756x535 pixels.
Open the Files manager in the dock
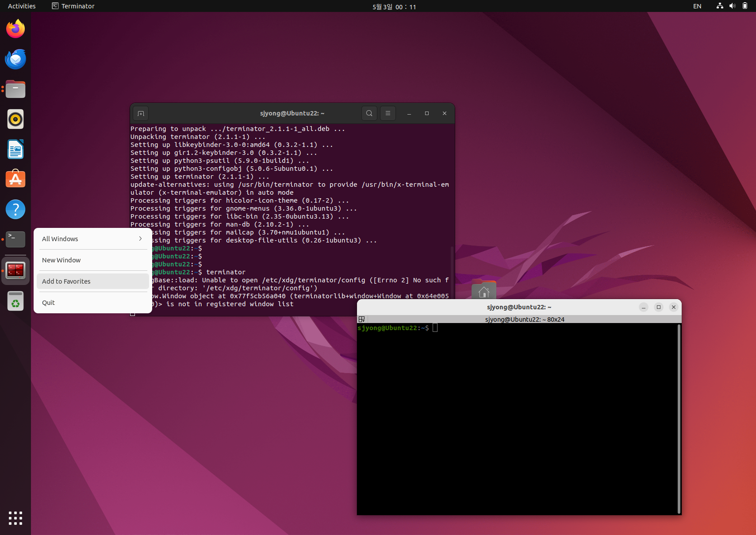coord(15,89)
